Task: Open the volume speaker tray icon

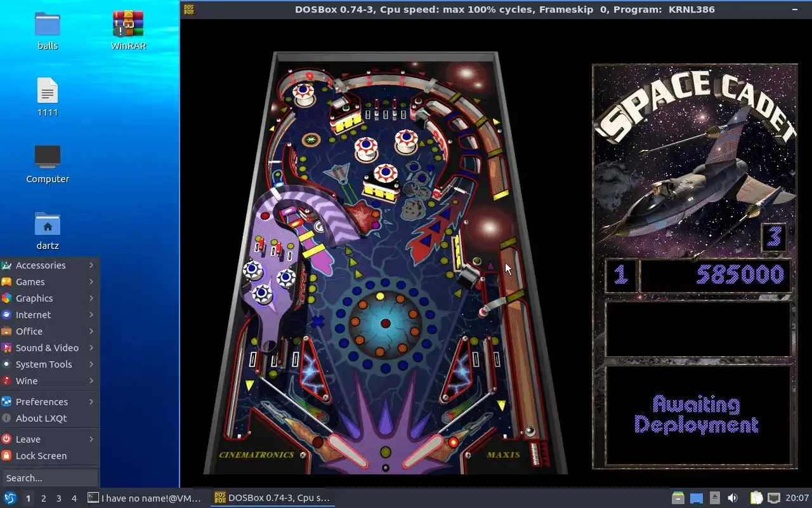Action: [733, 498]
